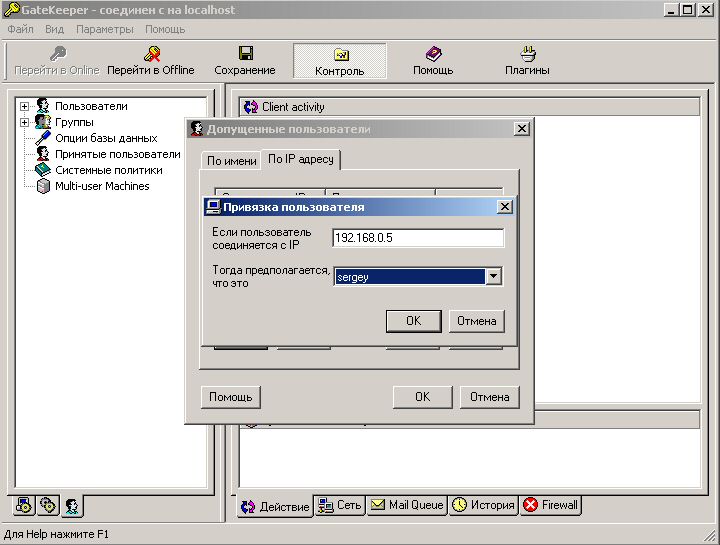Open Плагины plug icon

pyautogui.click(x=527, y=54)
